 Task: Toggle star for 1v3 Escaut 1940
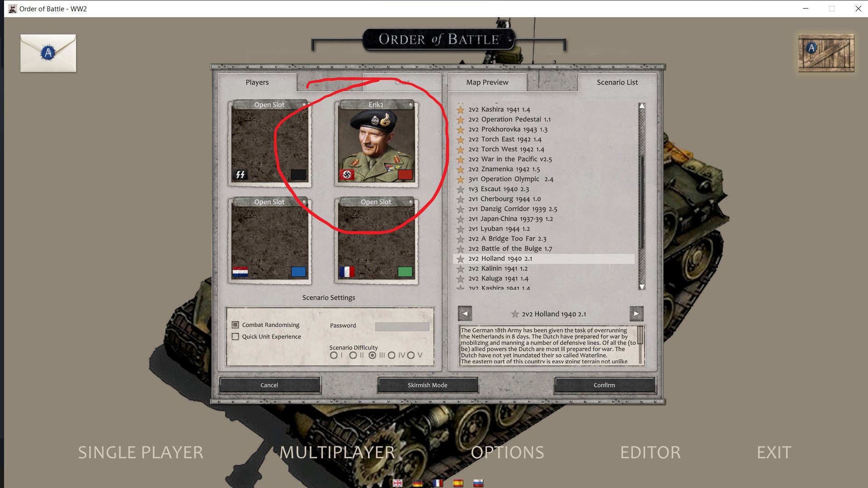(460, 189)
